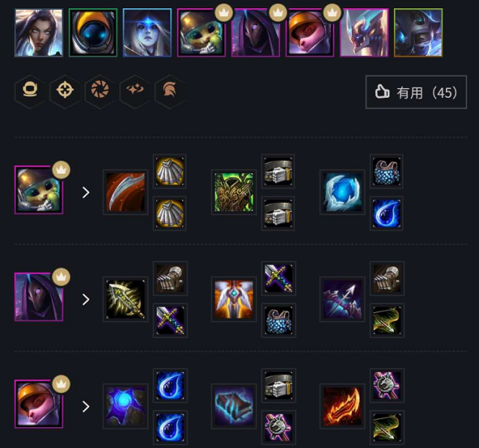Open the first white-haired champion portrait
This screenshot has width=479, height=448.
tap(39, 33)
